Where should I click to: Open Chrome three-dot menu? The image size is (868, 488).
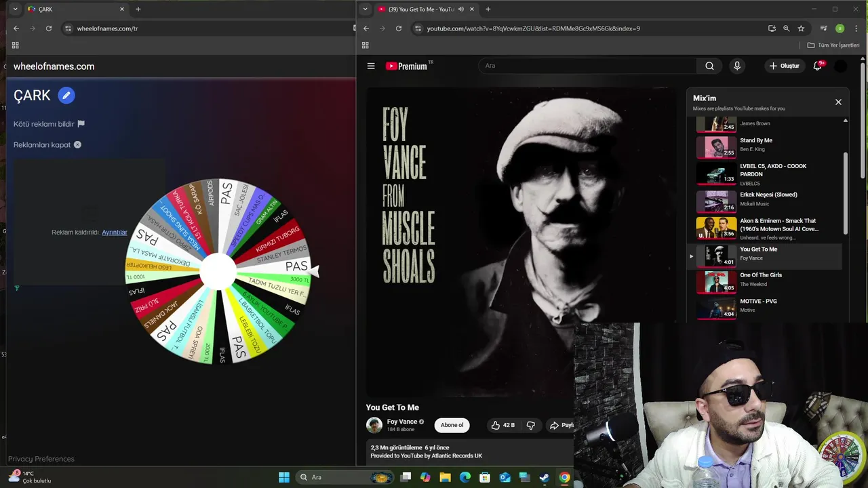(856, 28)
